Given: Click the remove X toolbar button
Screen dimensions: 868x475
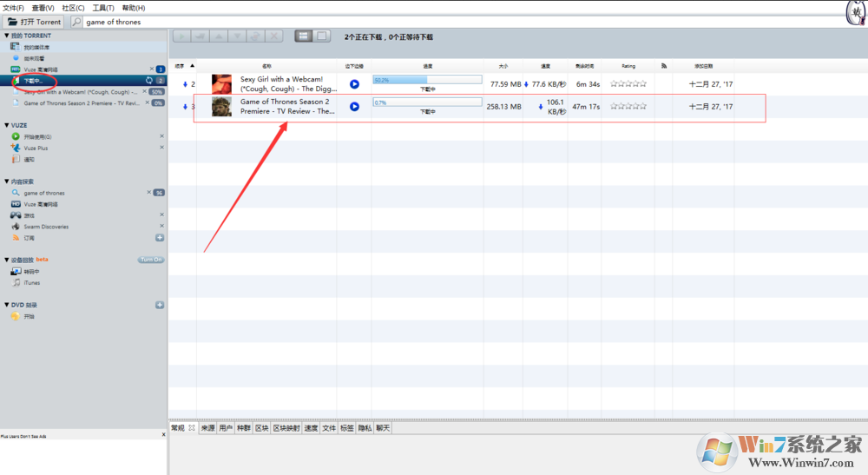Looking at the screenshot, I should tap(273, 36).
